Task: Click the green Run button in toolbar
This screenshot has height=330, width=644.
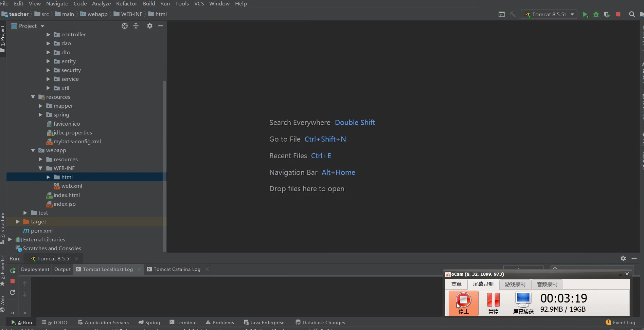Action: [585, 15]
